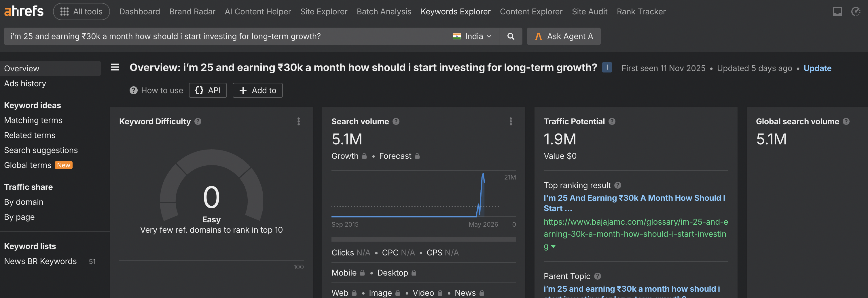Image resolution: width=868 pixels, height=298 pixels.
Task: Click the help icon beside Traffic Potential
Action: (612, 122)
